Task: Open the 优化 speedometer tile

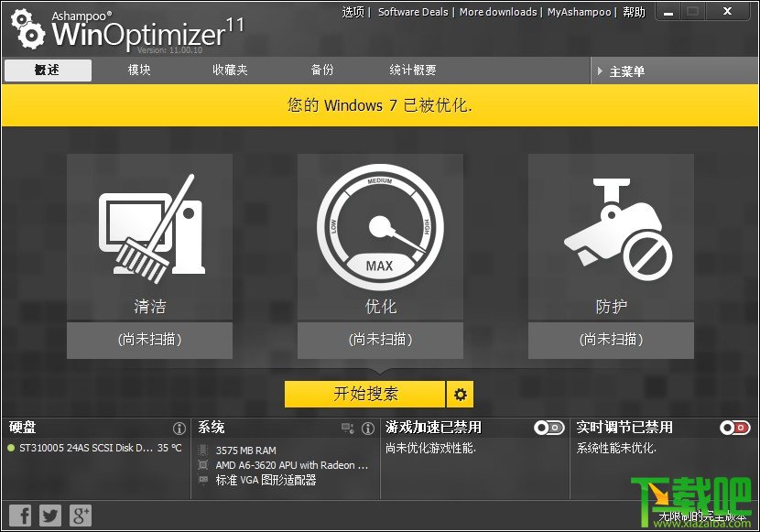Action: (x=380, y=237)
